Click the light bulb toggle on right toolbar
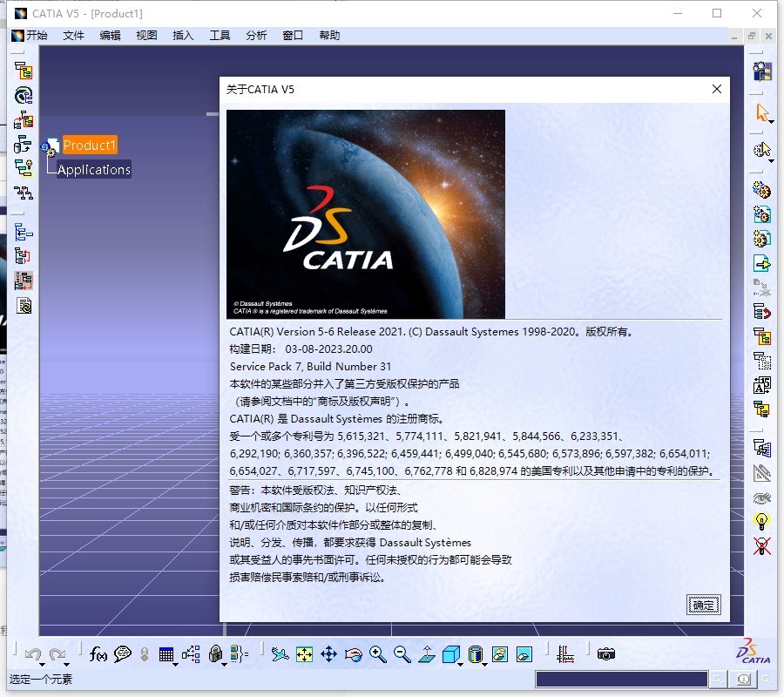 coord(760,521)
